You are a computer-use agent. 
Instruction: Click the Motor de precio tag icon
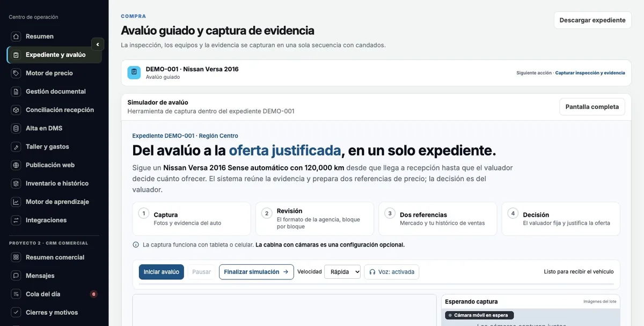tap(16, 73)
